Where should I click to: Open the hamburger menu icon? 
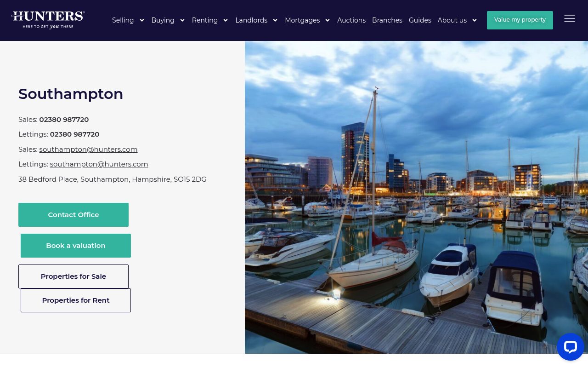[570, 18]
